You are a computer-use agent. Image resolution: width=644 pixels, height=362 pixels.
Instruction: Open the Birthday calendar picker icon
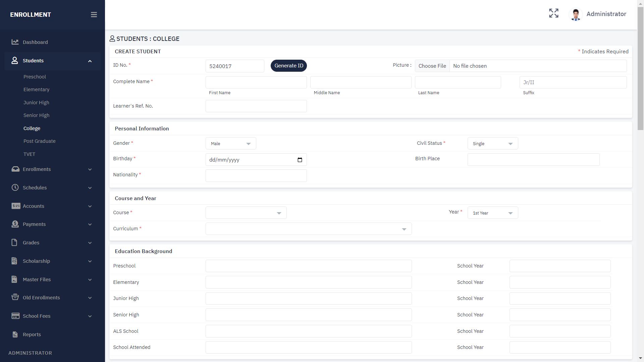click(x=300, y=160)
